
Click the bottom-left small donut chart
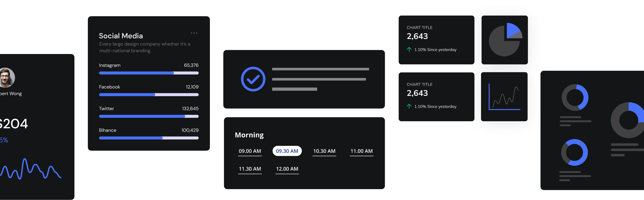pos(574,152)
